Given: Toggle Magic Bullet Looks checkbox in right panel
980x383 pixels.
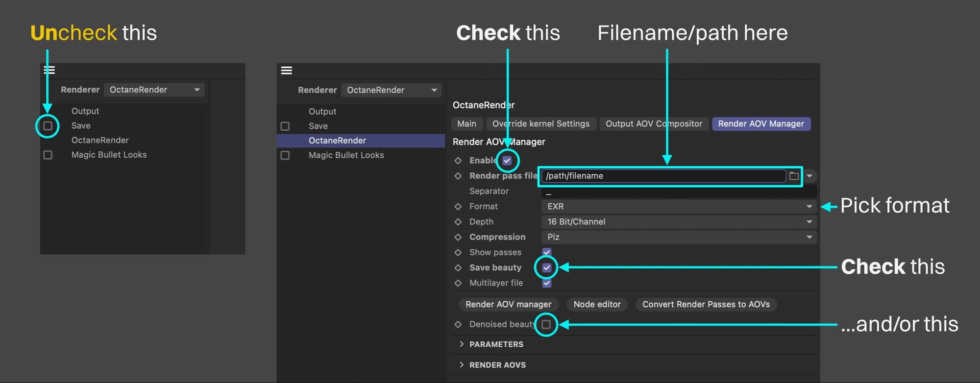Looking at the screenshot, I should (285, 155).
